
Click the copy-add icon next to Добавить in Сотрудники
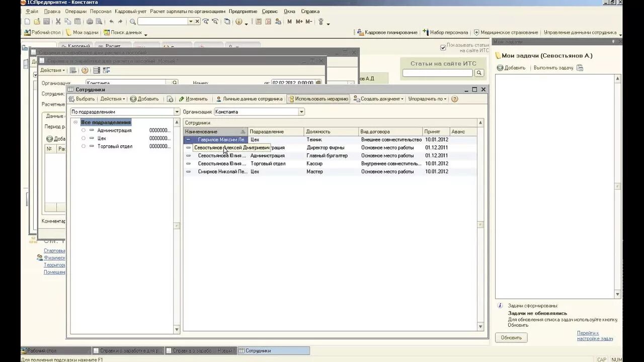point(170,99)
